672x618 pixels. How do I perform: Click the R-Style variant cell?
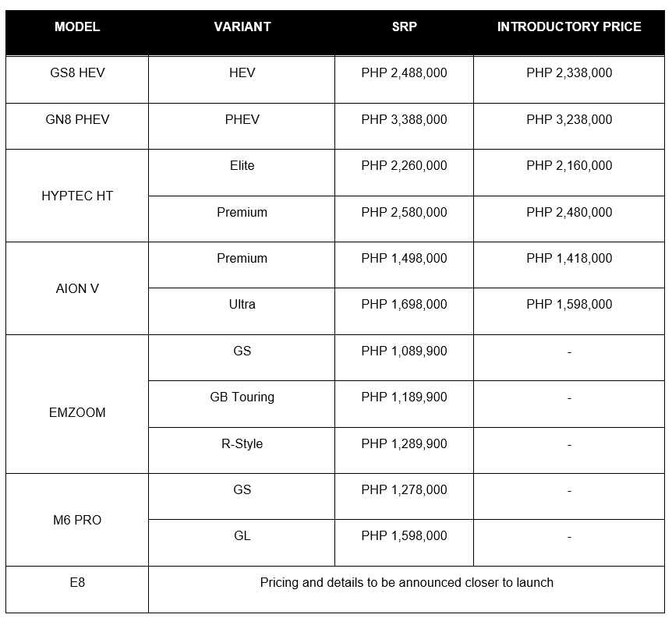pyautogui.click(x=242, y=444)
